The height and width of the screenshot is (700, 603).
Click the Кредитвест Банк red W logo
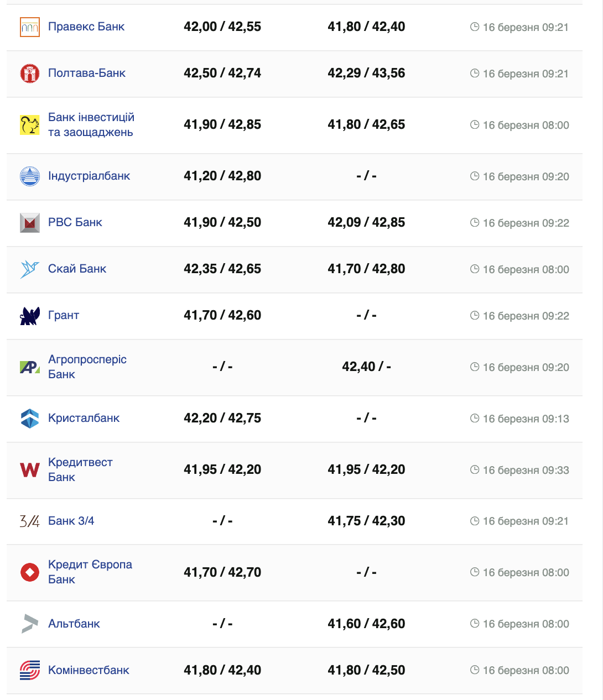(x=30, y=470)
